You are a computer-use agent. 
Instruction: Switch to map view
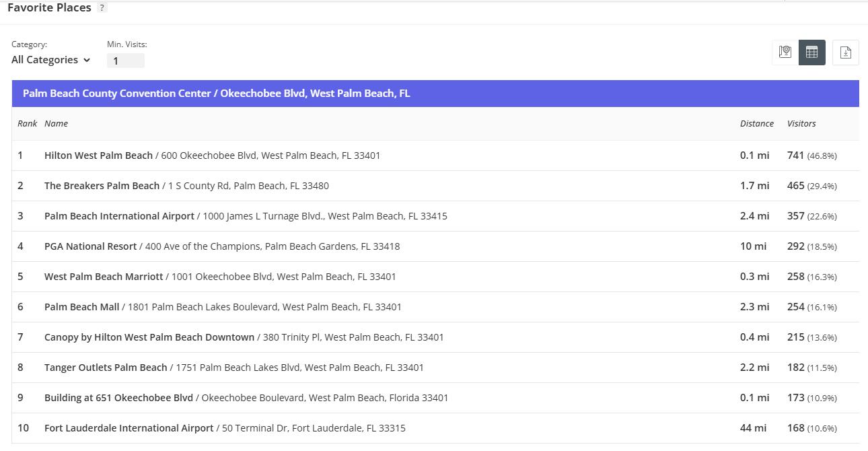point(785,53)
